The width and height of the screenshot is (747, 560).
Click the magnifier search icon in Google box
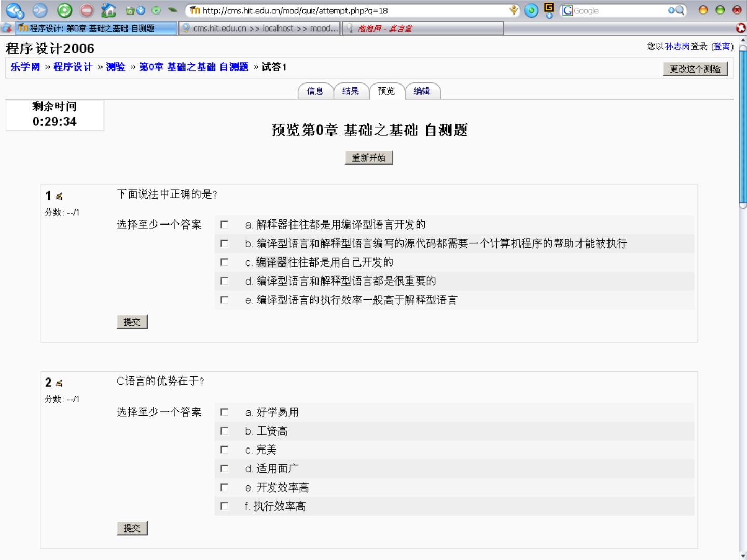(x=679, y=10)
